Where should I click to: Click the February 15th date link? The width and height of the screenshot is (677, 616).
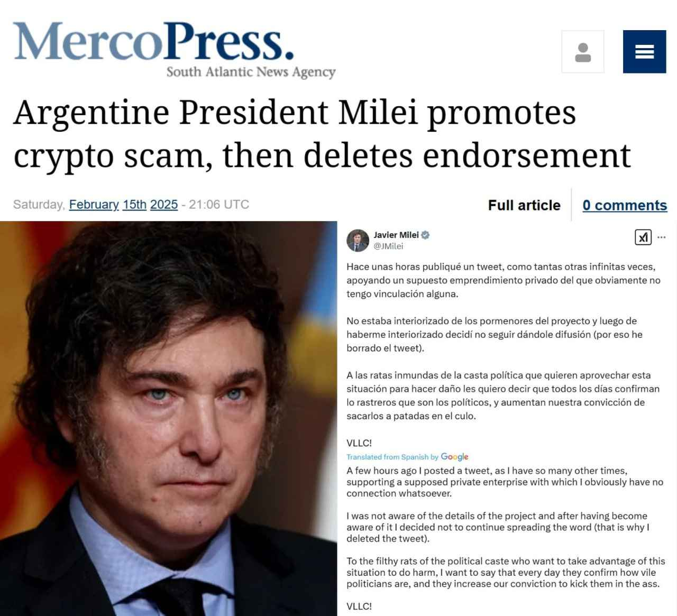point(108,205)
